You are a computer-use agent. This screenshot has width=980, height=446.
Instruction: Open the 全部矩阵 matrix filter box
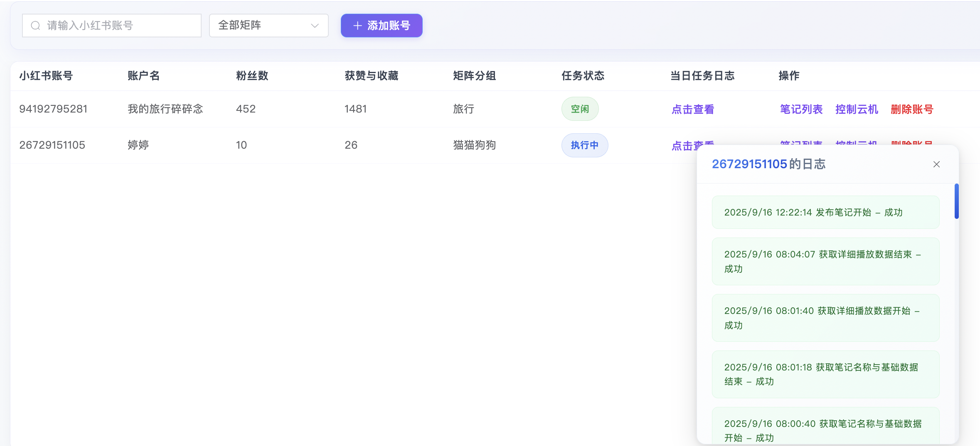click(x=268, y=26)
